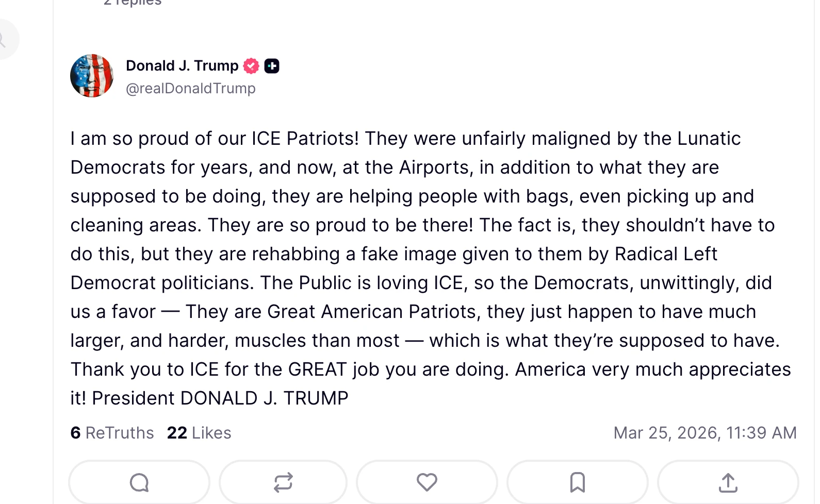
Task: Click the red verified checkmark badge
Action: tap(251, 66)
